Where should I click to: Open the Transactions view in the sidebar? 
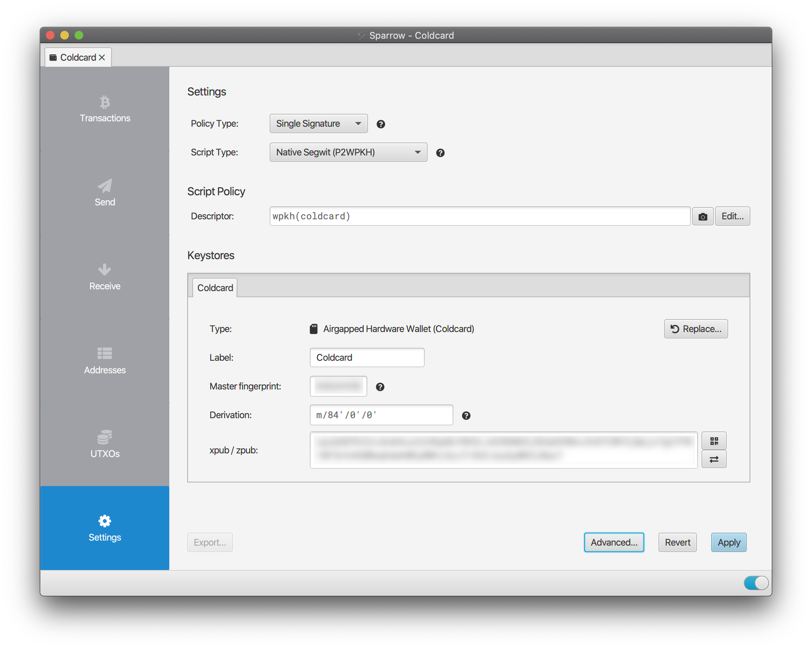click(104, 108)
